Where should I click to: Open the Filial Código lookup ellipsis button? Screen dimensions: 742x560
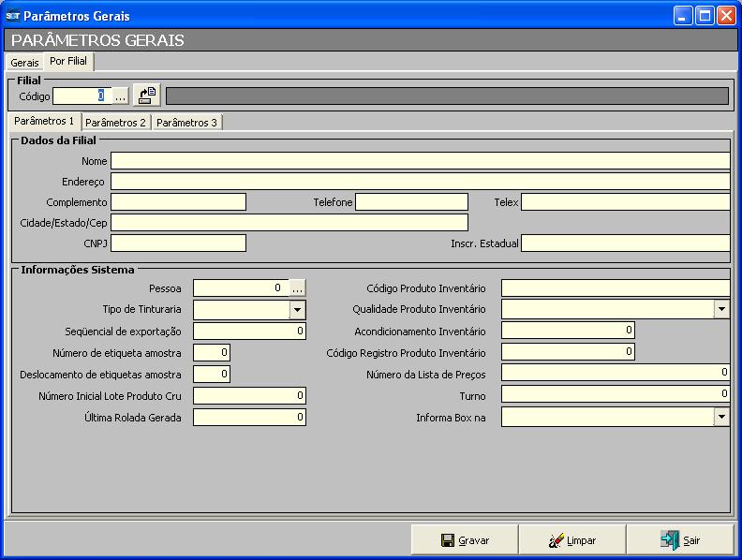click(120, 96)
